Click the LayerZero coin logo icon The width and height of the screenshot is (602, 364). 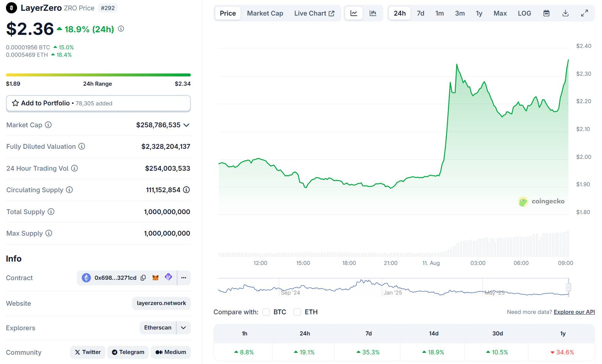tap(12, 8)
